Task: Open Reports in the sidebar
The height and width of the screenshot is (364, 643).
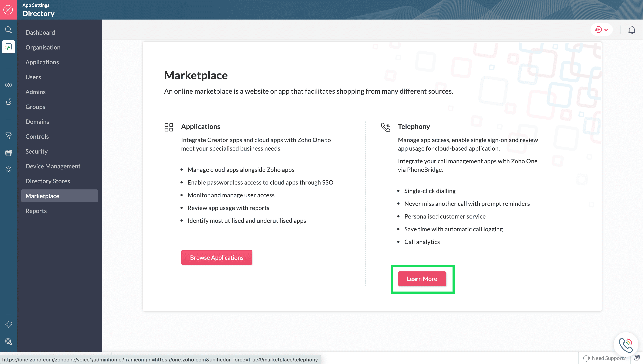Action: click(x=36, y=211)
